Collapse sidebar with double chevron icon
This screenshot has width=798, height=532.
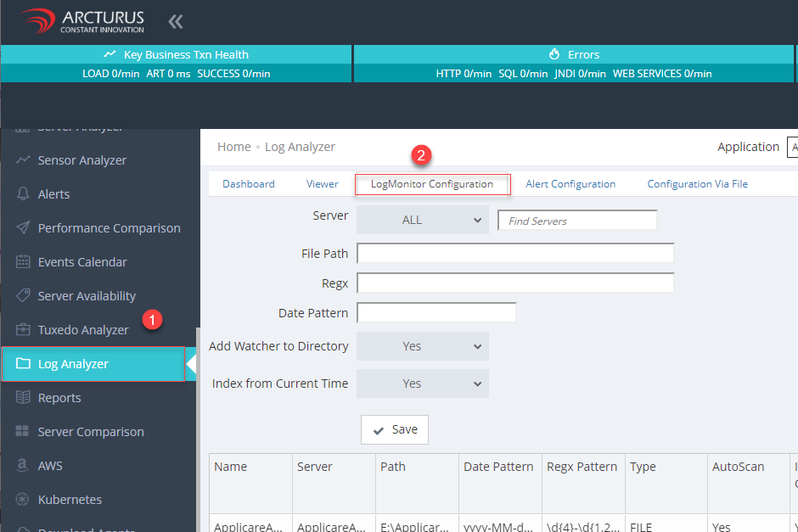pyautogui.click(x=176, y=22)
